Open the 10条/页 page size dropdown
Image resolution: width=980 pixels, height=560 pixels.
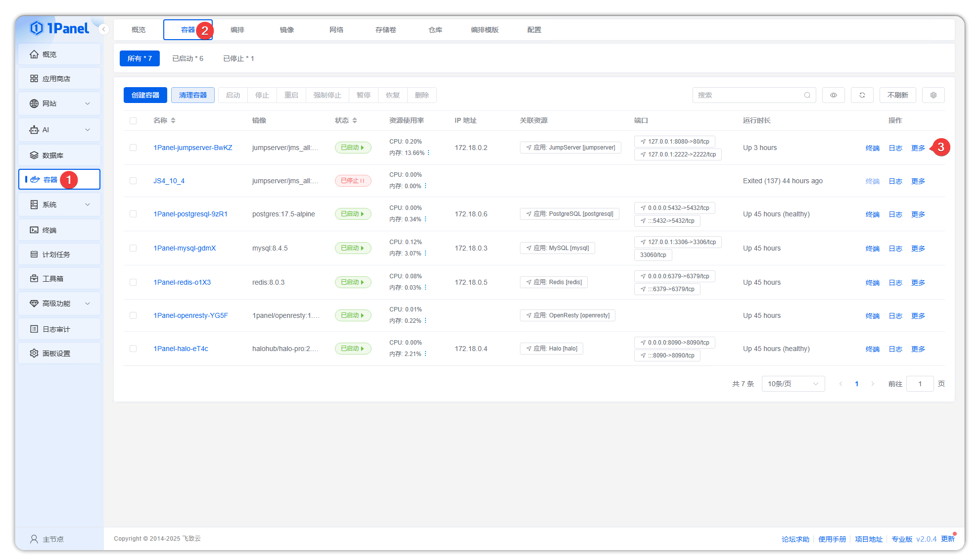[x=793, y=384]
